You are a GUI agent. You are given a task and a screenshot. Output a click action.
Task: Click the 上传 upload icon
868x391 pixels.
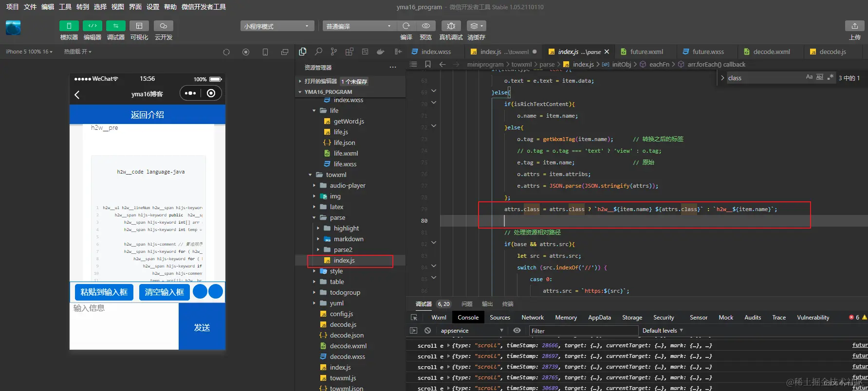pos(855,26)
